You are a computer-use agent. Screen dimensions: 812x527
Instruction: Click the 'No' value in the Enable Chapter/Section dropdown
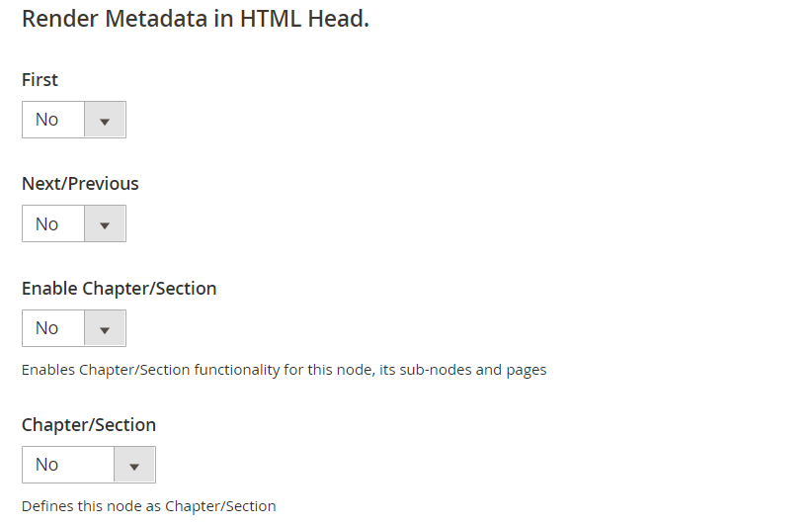pyautogui.click(x=46, y=328)
